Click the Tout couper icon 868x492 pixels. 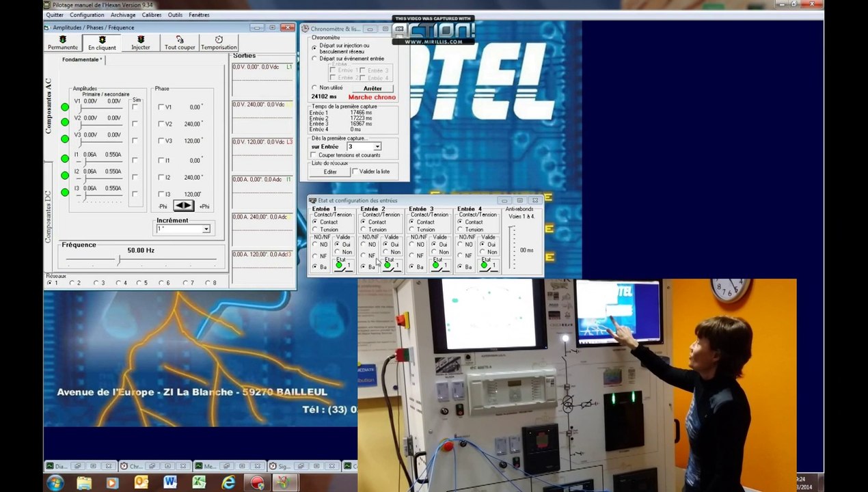(x=180, y=39)
